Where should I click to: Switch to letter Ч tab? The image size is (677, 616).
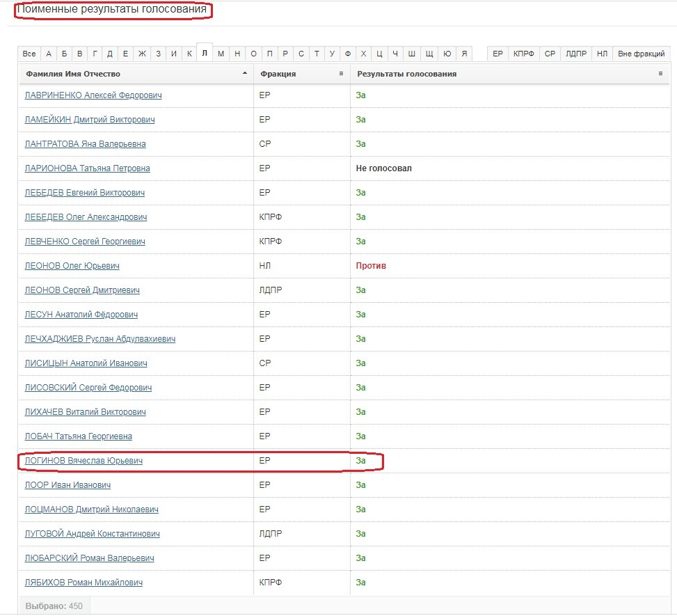point(395,54)
